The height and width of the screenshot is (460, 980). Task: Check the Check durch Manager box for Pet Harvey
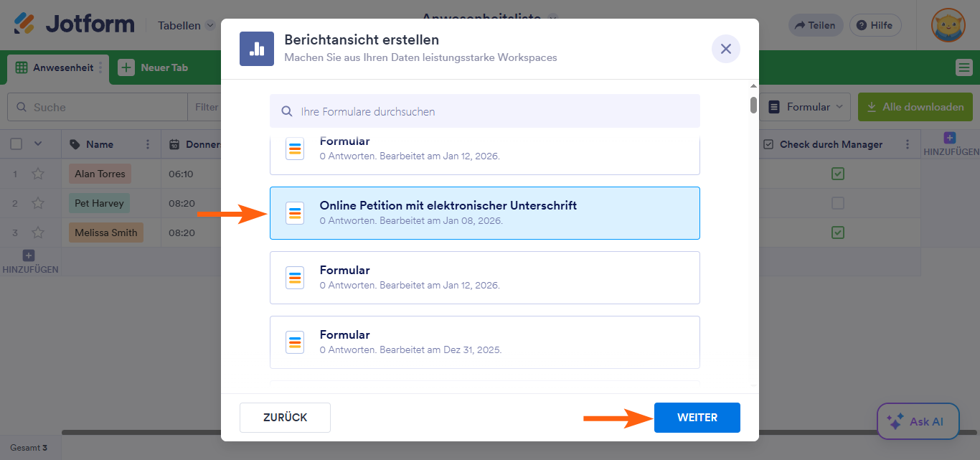pos(838,203)
